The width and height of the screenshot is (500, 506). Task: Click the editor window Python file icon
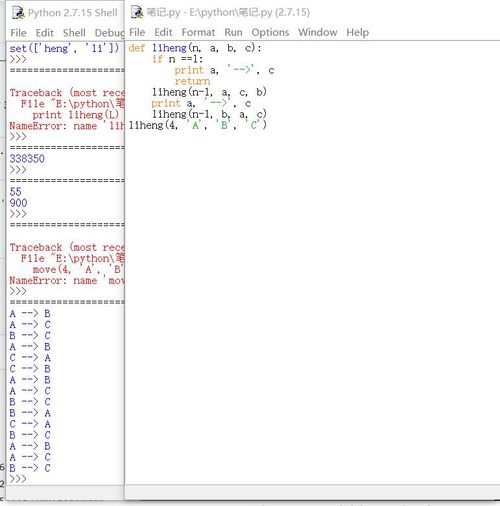137,12
